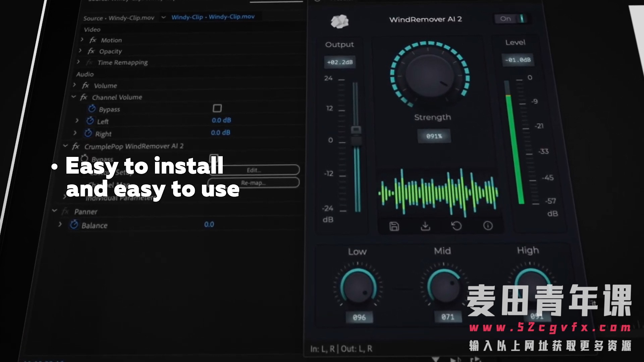The height and width of the screenshot is (362, 644).
Task: Expand the Volume effect
Action: pos(74,85)
